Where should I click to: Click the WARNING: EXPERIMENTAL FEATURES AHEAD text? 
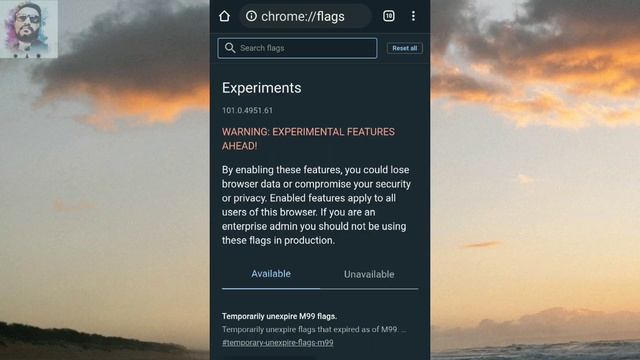[308, 139]
